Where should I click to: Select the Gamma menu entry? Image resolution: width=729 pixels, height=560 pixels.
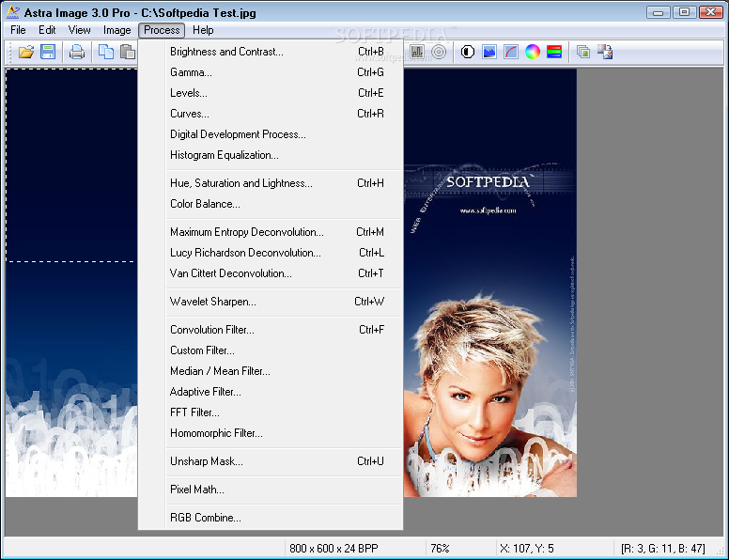(x=271, y=72)
